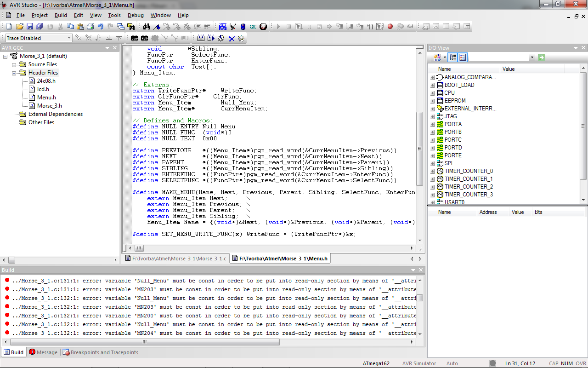This screenshot has height=368, width=588.
Task: Toggle the I/O View list display button
Action: tap(463, 57)
